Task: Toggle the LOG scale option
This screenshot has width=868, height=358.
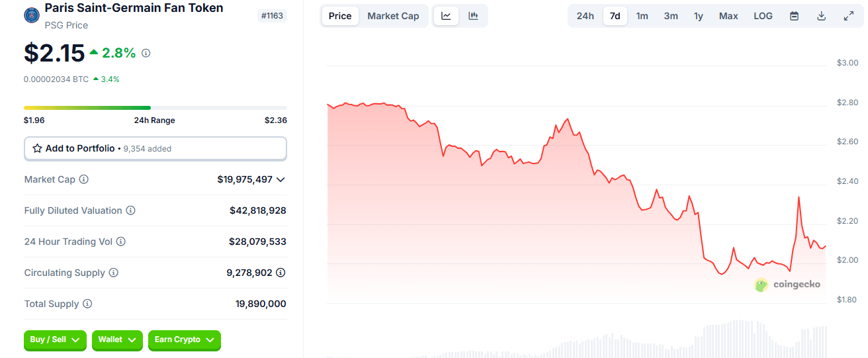Action: coord(763,16)
